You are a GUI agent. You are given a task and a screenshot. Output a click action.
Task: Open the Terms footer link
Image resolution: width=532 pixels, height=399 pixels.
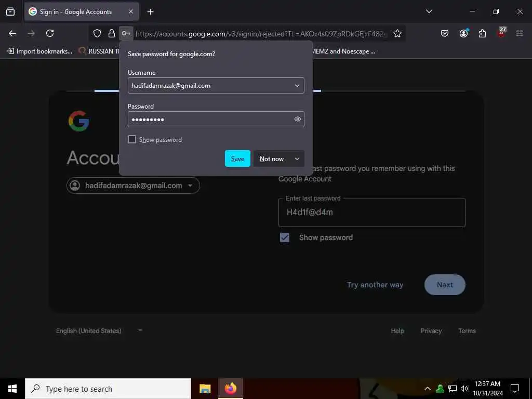tap(467, 331)
